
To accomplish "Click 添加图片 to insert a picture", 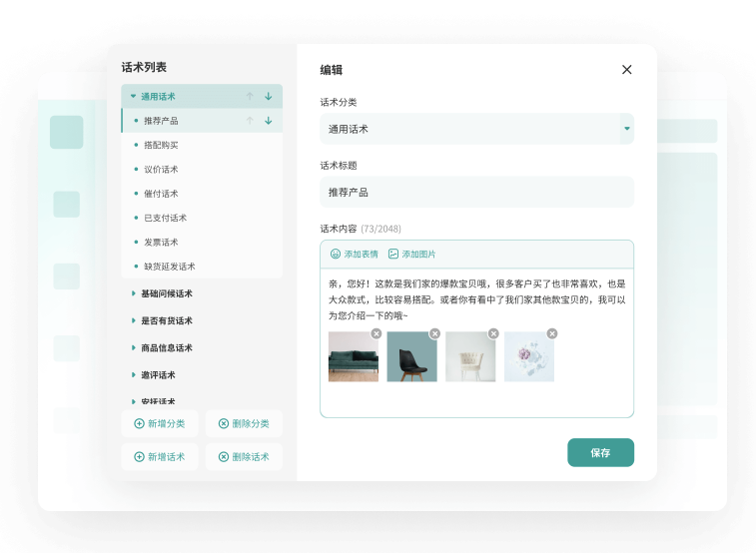I will 411,254.
